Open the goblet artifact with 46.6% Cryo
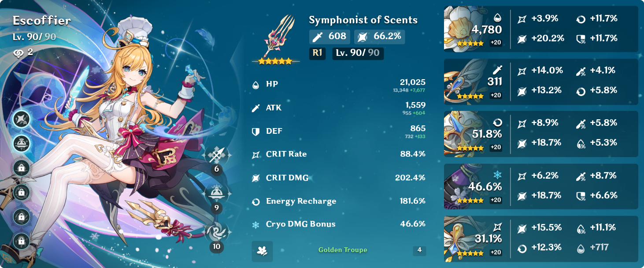 point(541,186)
